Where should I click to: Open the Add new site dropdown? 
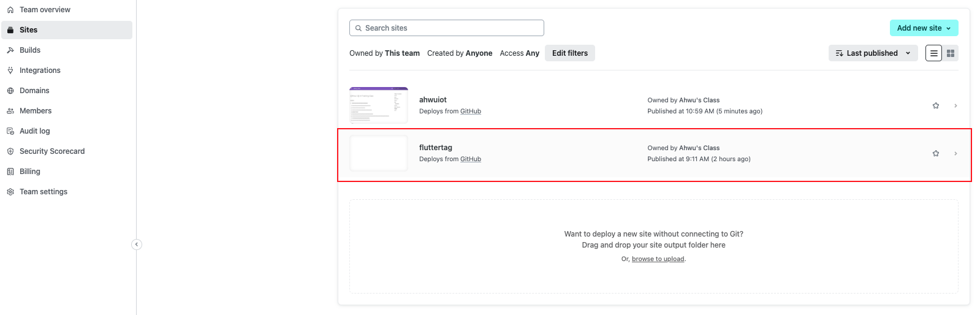pos(924,28)
